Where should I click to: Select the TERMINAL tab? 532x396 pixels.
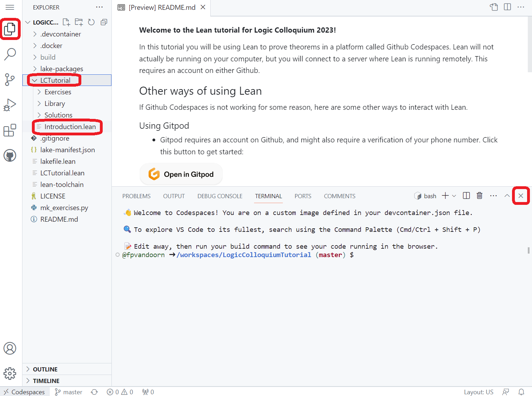point(268,196)
